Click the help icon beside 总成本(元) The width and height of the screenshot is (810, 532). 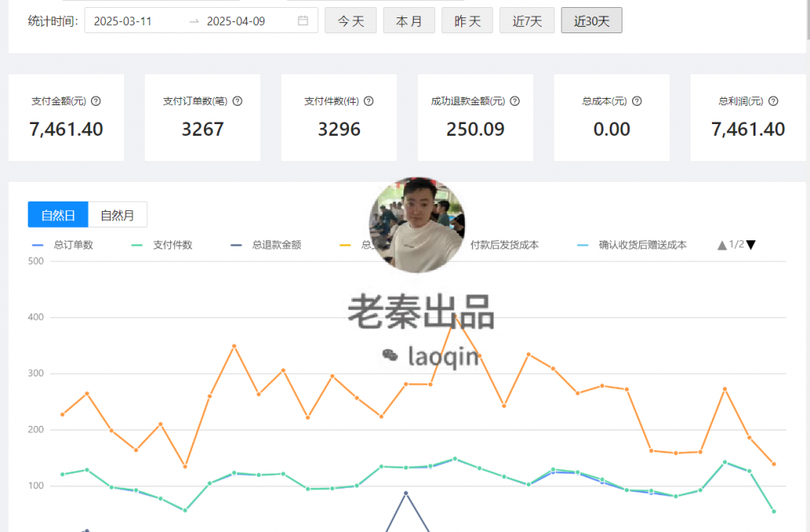tap(638, 101)
